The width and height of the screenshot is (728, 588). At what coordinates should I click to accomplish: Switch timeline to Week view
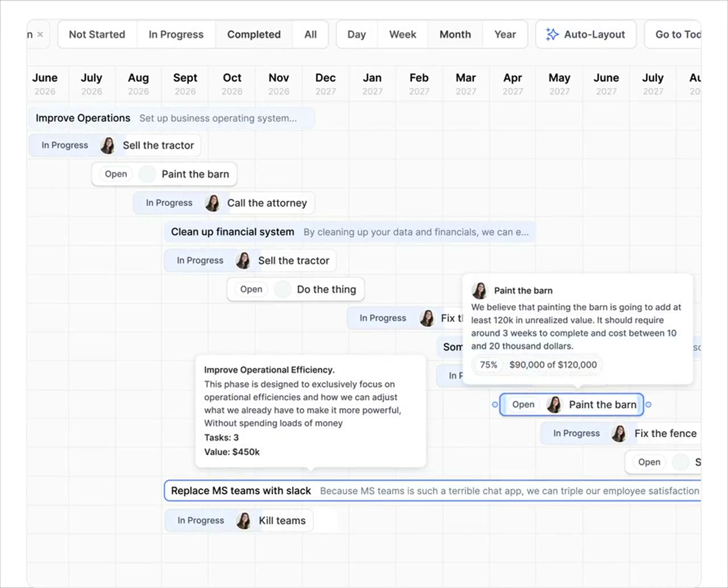pyautogui.click(x=403, y=35)
